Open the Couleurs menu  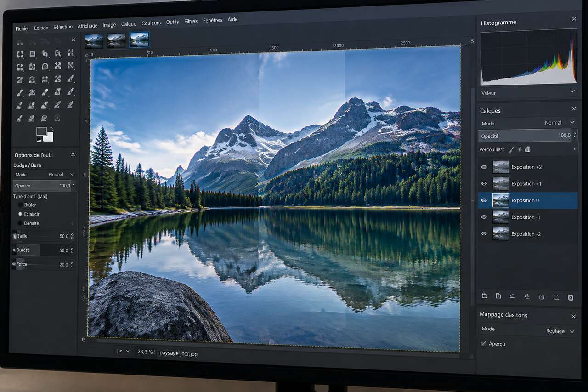click(151, 23)
